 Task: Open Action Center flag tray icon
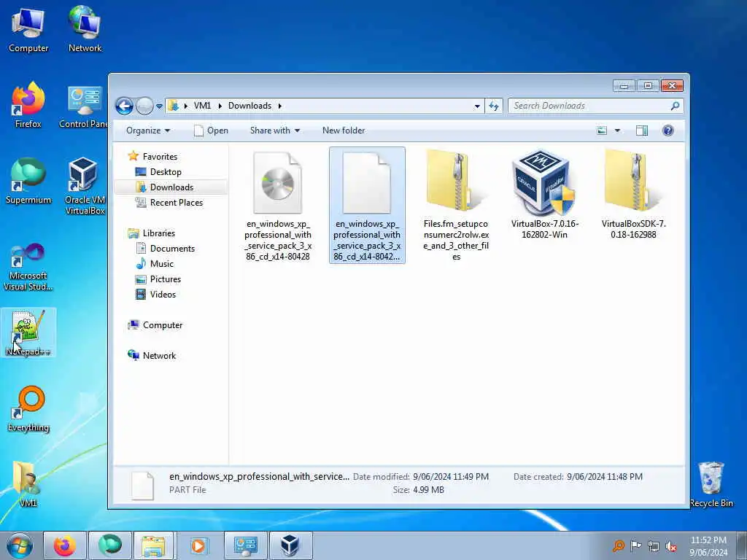coord(635,546)
